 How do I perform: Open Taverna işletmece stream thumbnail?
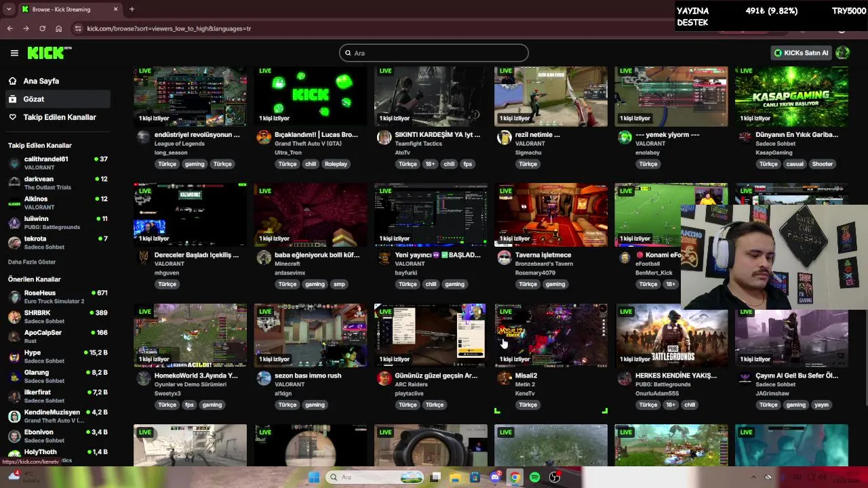(551, 215)
